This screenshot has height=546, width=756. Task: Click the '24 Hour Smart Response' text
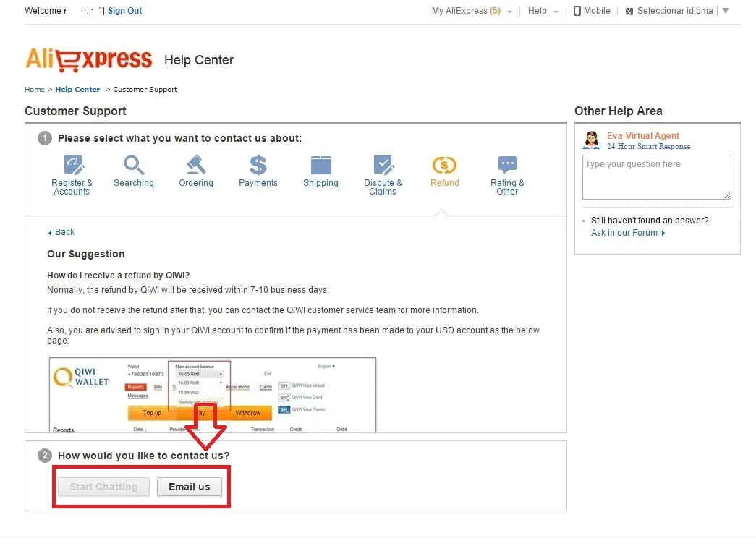pos(648,147)
